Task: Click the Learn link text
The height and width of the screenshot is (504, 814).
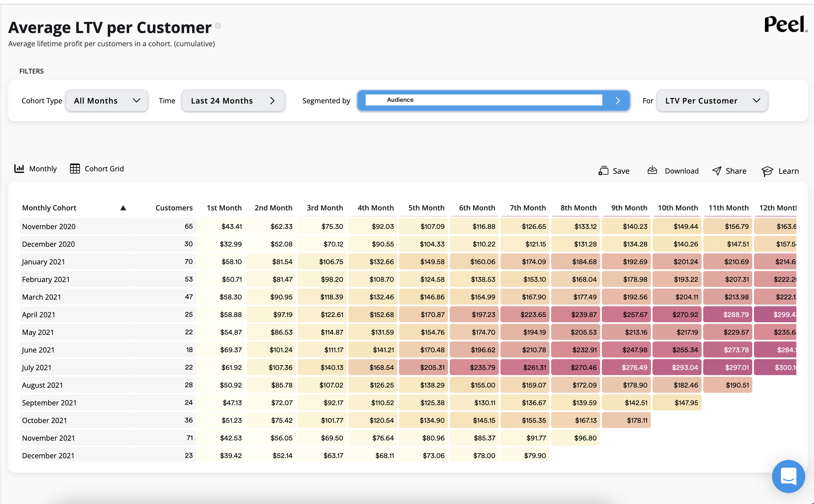Action: click(x=788, y=171)
